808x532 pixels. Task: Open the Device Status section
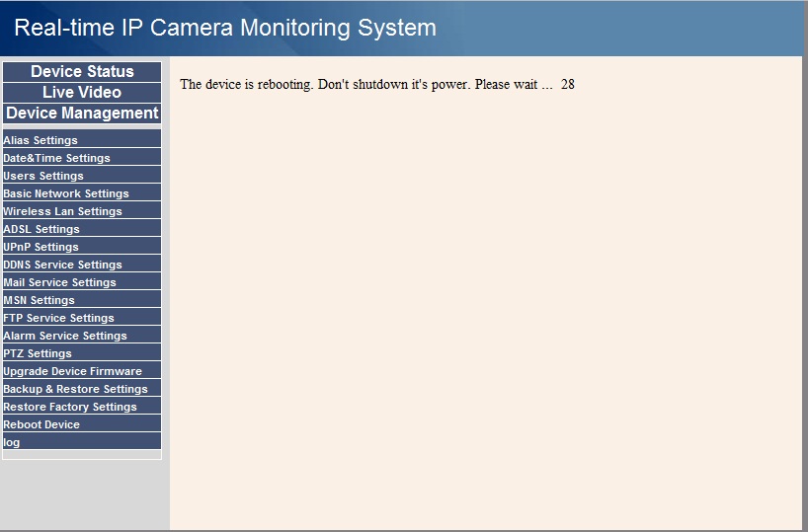pyautogui.click(x=82, y=72)
